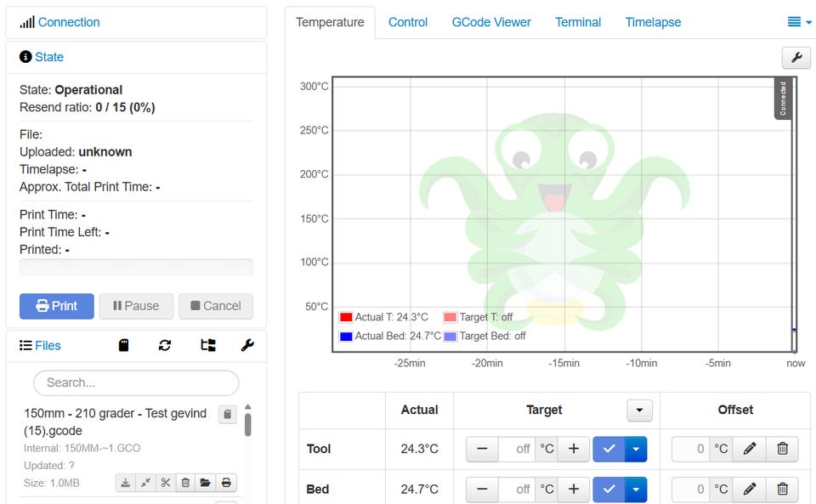Start printing with the Print button
Image resolution: width=816 pixels, height=504 pixels.
click(57, 306)
